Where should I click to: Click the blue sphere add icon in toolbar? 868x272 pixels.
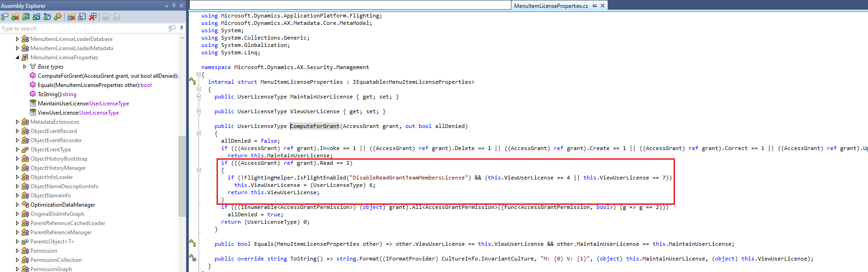click(47, 17)
